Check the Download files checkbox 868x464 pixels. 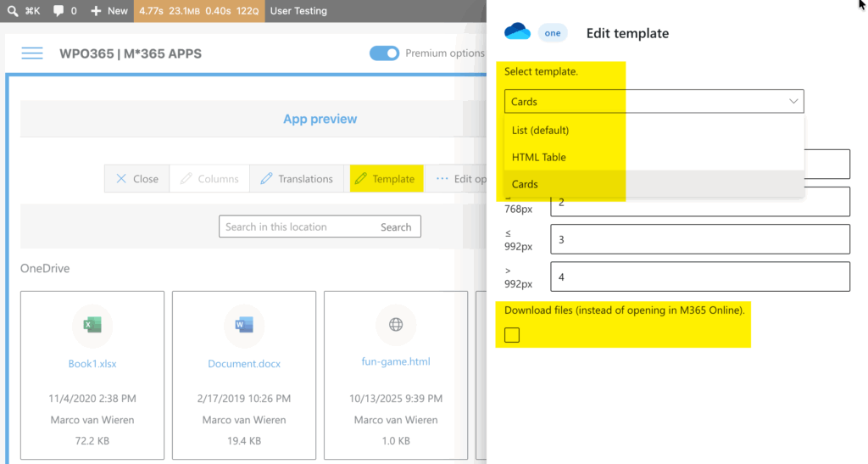[512, 335]
